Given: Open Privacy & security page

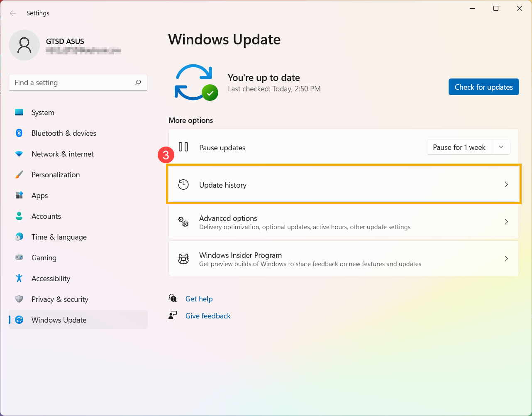Looking at the screenshot, I should 78,299.
